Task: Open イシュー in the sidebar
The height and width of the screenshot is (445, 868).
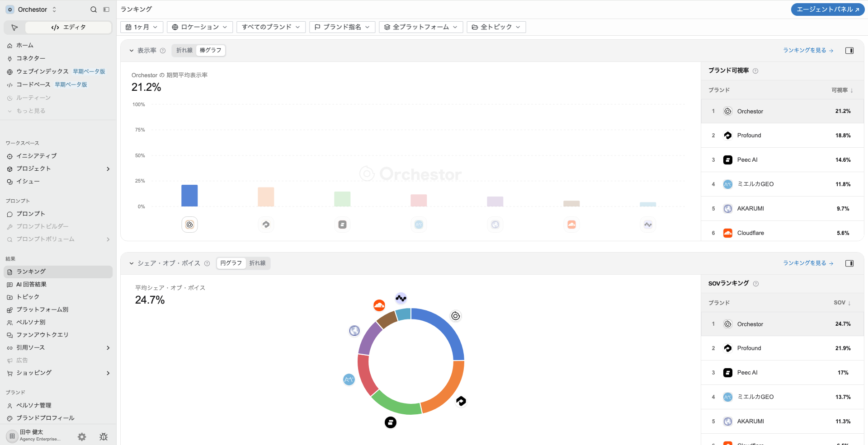Action: click(x=58, y=182)
